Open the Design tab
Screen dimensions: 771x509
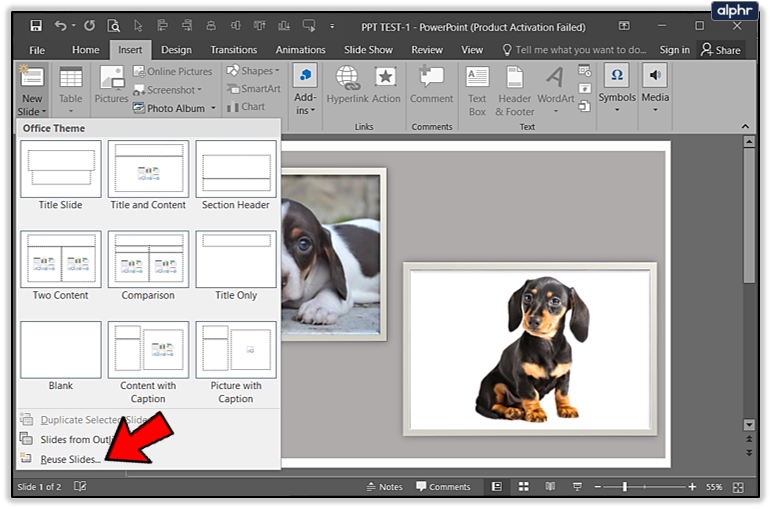[x=176, y=50]
